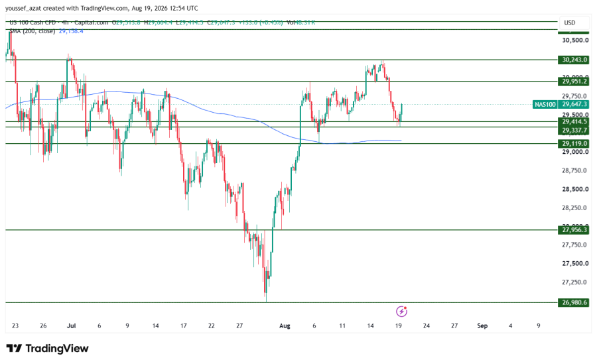
Task: Click the Aug label on the time axis
Action: click(x=285, y=326)
